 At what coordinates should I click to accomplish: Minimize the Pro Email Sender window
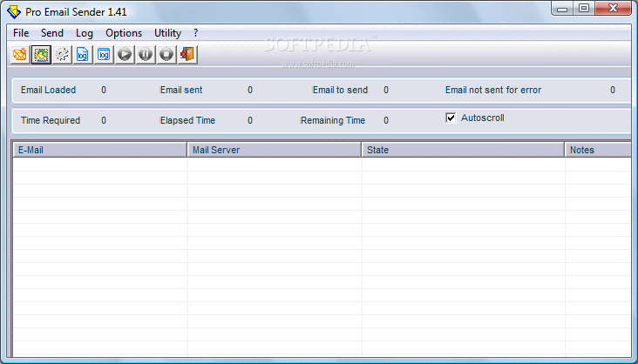pyautogui.click(x=562, y=8)
